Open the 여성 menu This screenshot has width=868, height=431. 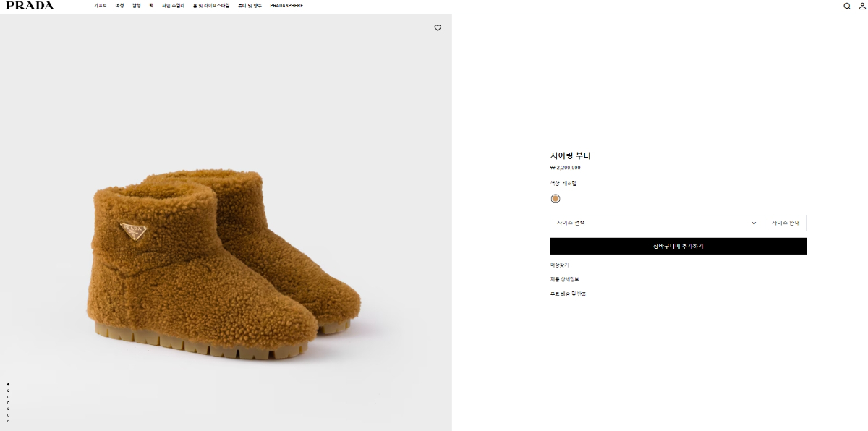(x=119, y=6)
